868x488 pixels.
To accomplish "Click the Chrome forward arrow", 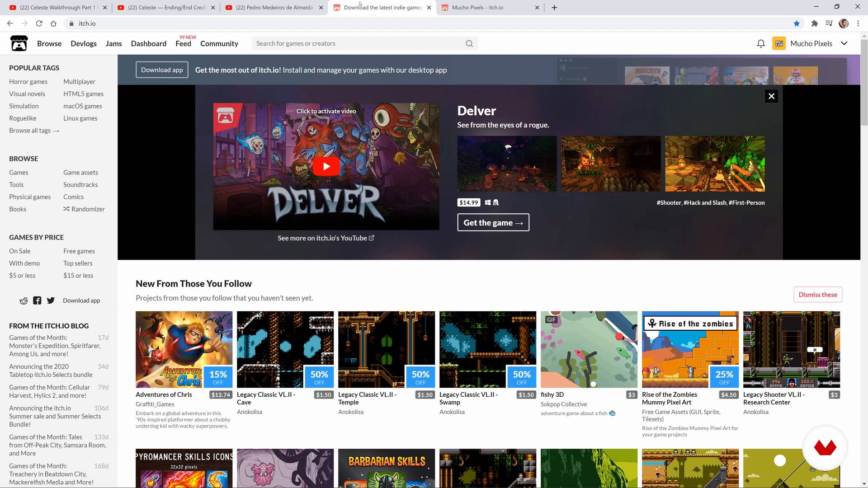I will click(x=24, y=23).
